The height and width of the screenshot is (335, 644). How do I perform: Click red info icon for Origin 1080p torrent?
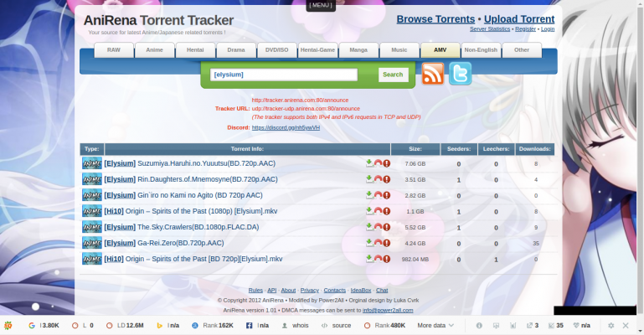pyautogui.click(x=387, y=211)
